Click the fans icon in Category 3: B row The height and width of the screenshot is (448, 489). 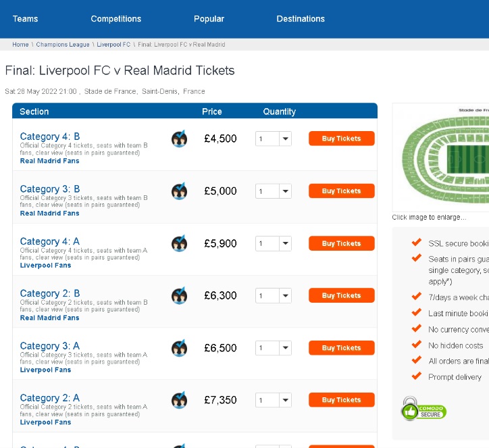(x=179, y=191)
